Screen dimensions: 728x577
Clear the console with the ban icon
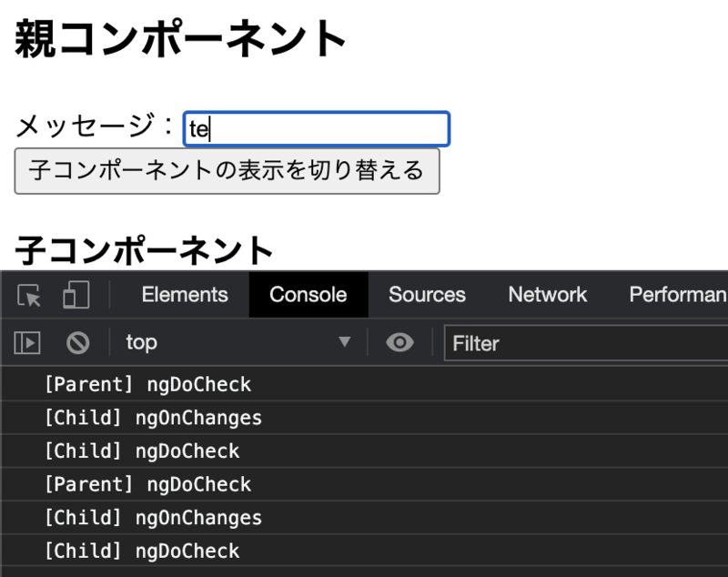[77, 343]
